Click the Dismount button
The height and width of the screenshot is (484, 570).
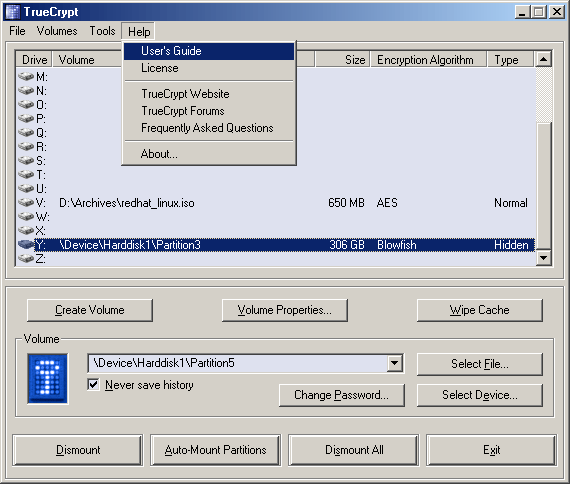pos(78,450)
